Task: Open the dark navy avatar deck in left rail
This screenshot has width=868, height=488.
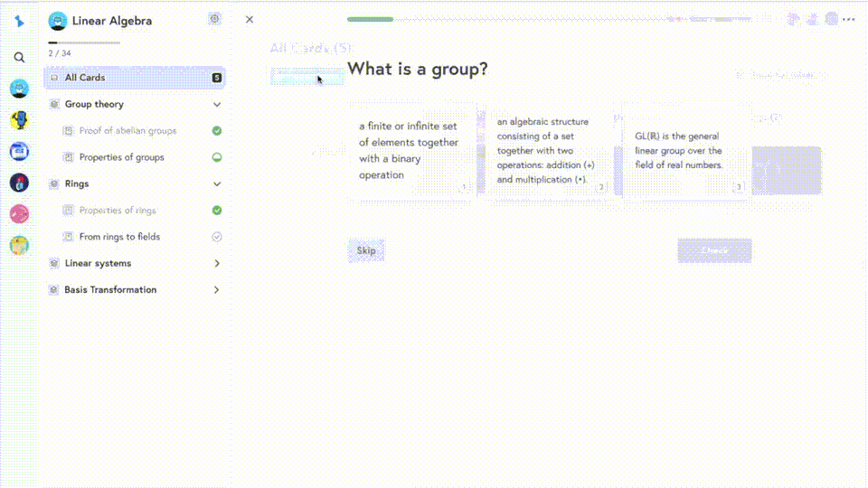Action: click(19, 183)
